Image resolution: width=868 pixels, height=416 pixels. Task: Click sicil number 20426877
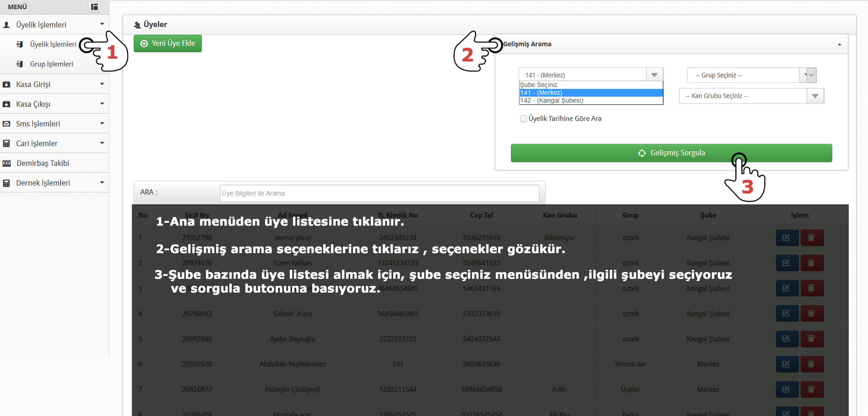pos(197,389)
